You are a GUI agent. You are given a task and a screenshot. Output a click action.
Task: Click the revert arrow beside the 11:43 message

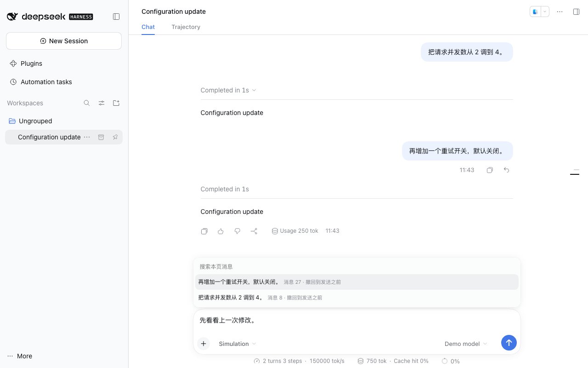point(506,170)
